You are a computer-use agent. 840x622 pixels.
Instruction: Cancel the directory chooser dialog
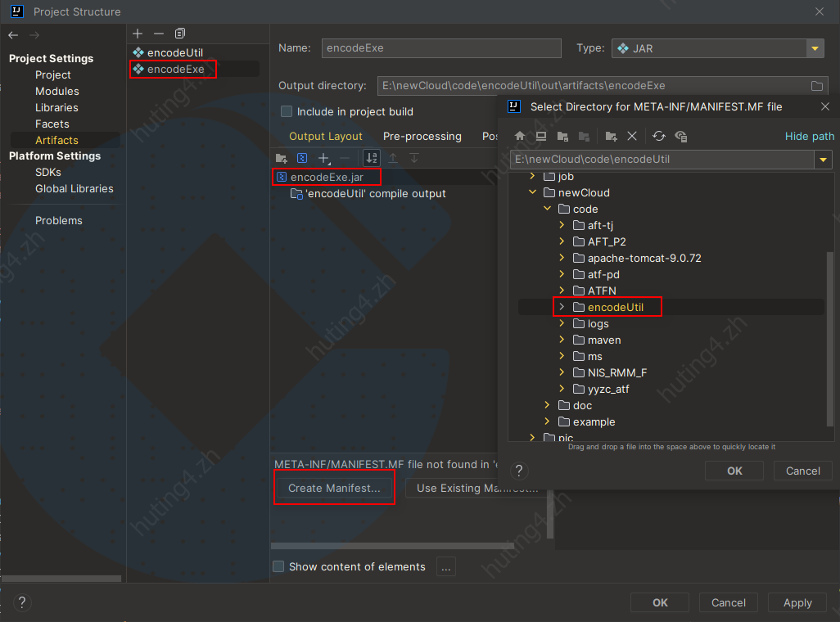802,471
